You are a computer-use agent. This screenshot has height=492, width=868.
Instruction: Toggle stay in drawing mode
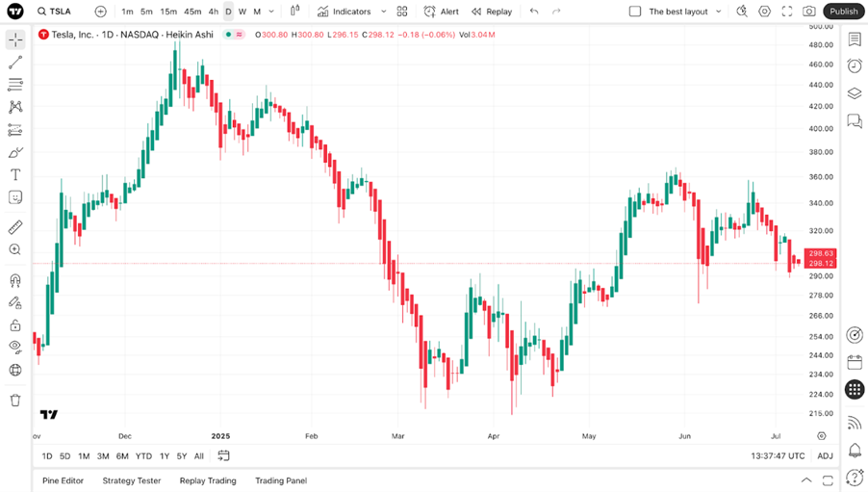15,302
